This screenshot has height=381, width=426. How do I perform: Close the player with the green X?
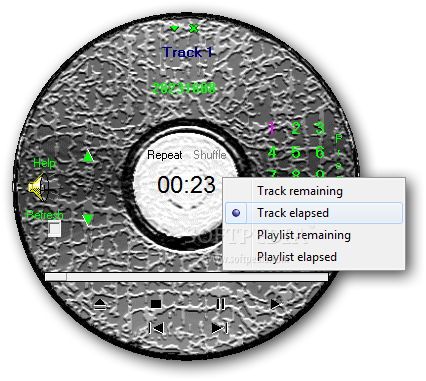coord(194,28)
